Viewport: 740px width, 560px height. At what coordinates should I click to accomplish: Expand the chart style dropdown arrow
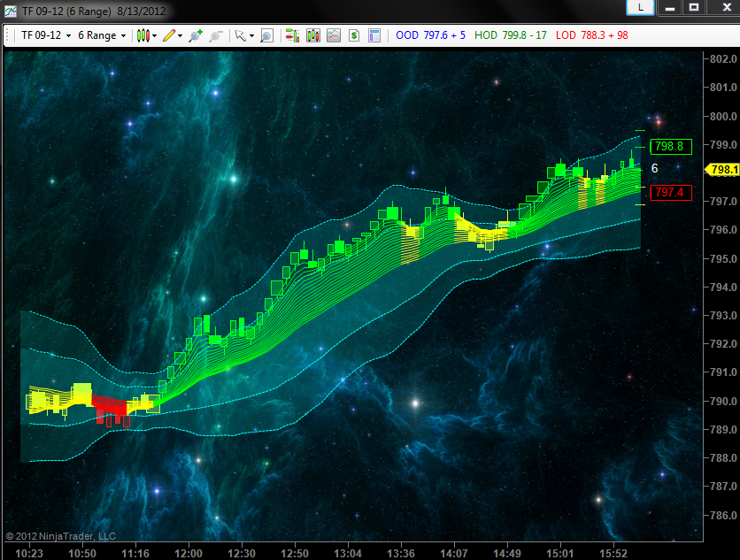coord(154,36)
